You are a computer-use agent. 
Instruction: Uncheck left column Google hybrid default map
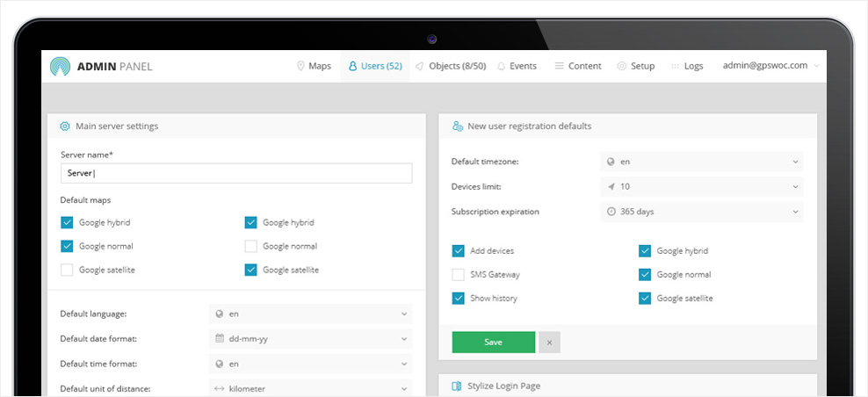tap(67, 222)
